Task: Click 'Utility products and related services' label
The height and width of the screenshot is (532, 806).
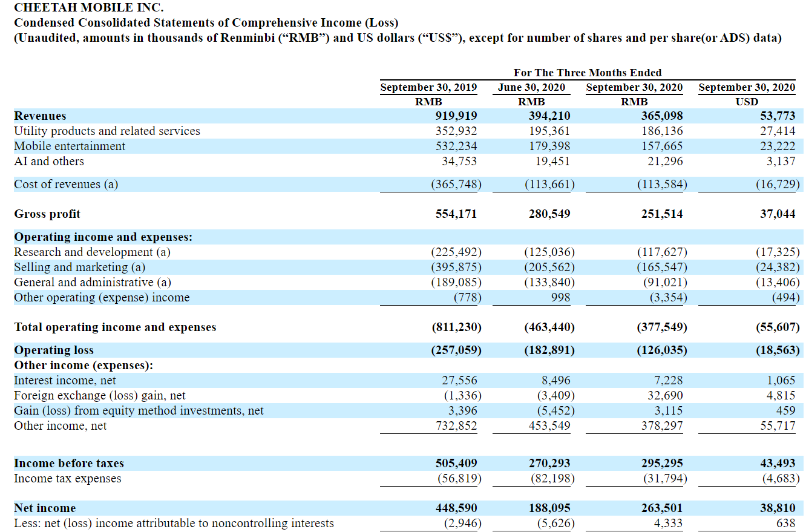Action: coord(107,131)
